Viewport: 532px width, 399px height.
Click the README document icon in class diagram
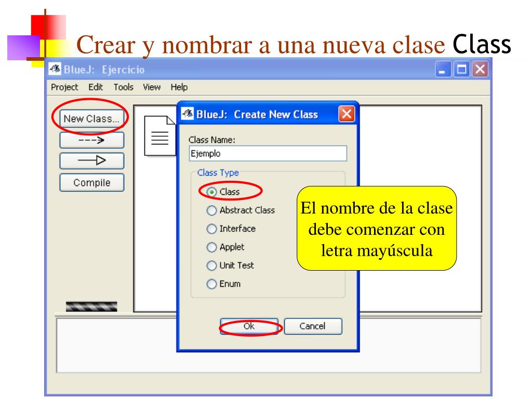click(x=160, y=136)
